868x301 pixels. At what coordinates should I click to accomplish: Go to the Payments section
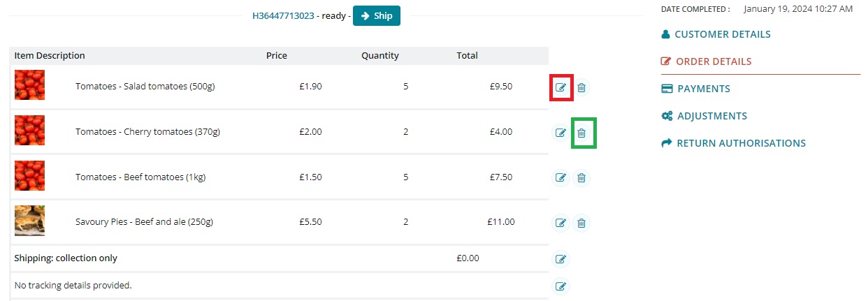(703, 89)
